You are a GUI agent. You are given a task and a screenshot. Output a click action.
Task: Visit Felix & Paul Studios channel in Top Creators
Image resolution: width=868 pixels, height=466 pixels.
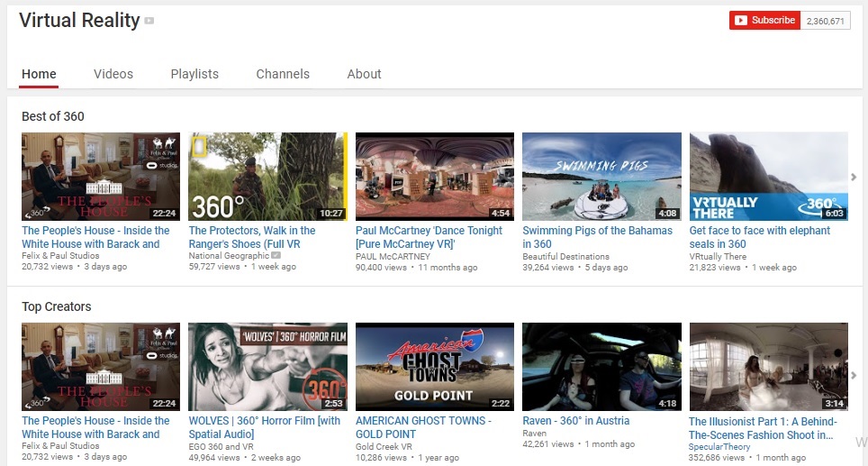[60, 445]
